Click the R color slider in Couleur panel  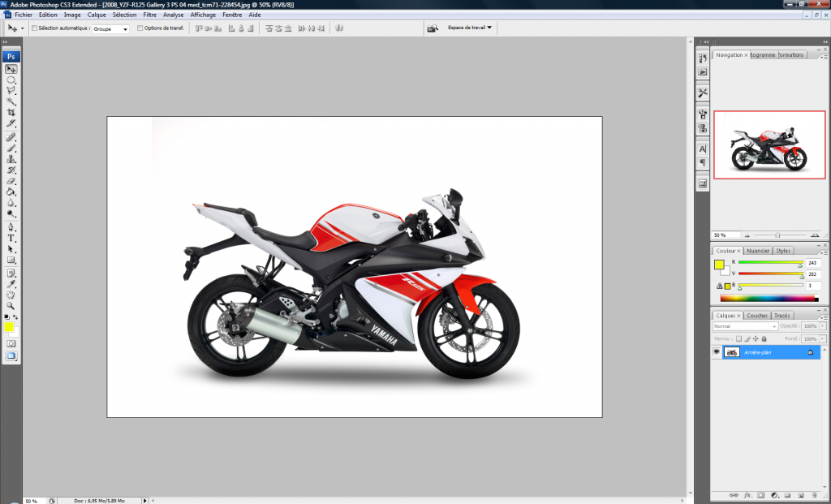(x=771, y=262)
